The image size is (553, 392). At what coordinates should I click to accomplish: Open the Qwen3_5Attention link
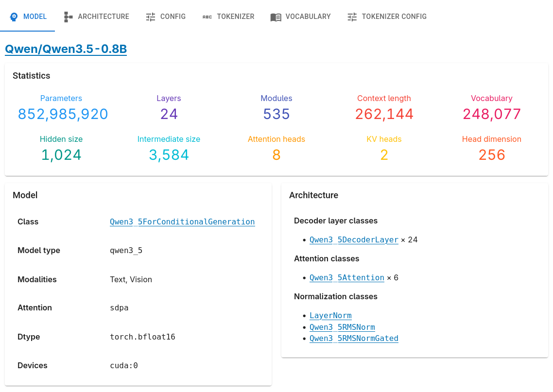point(346,278)
